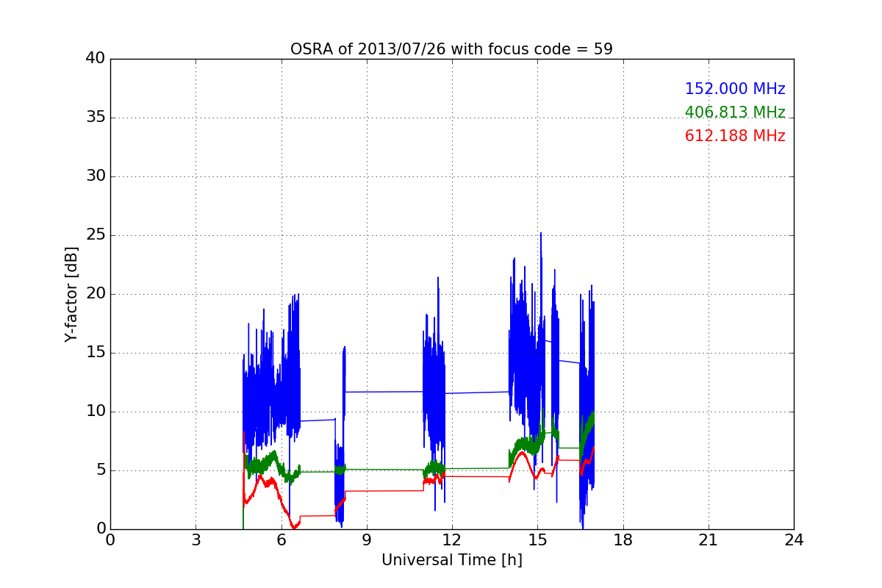882x588 pixels.
Task: Click x-axis tick label "21"
Action: pyautogui.click(x=708, y=540)
